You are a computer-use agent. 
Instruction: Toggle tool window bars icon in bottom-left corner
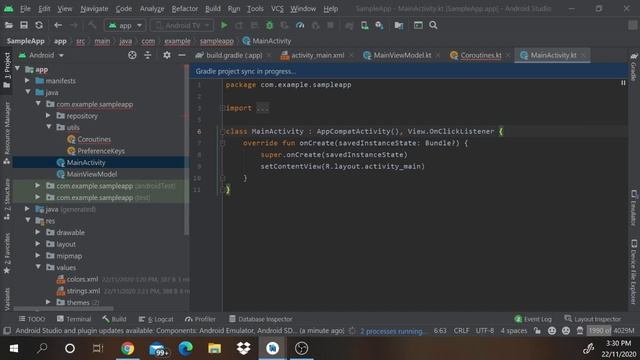point(7,331)
